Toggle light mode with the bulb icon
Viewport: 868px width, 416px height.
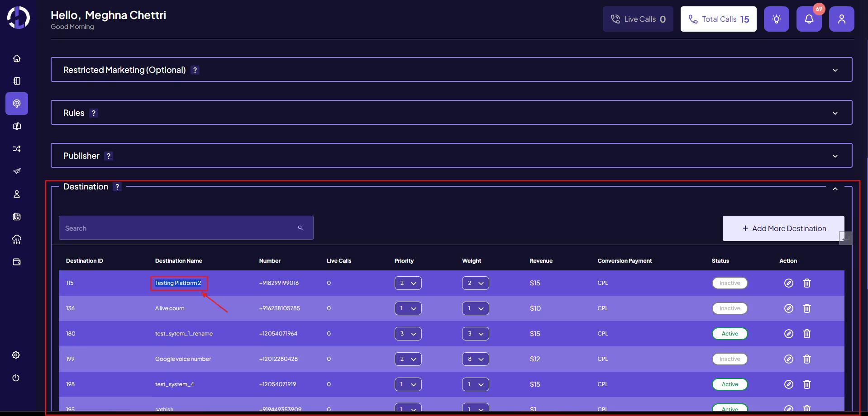click(776, 19)
